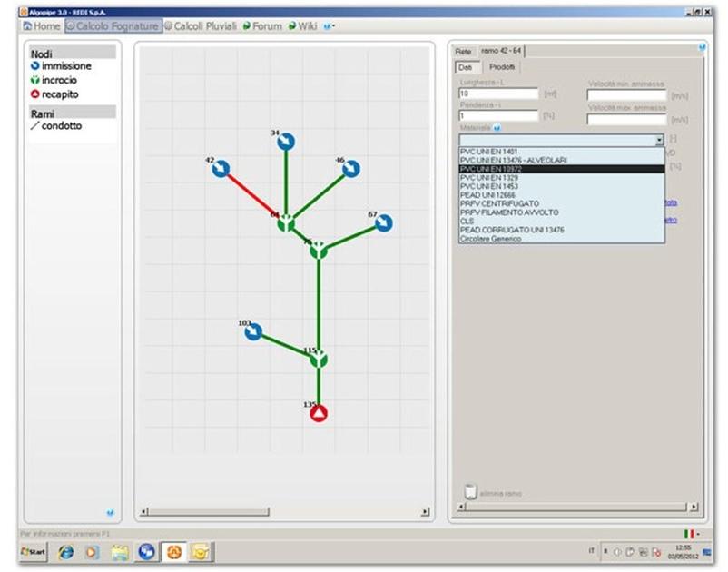Select immissione node 67 in network
This screenshot has height=572, width=728.
click(383, 223)
